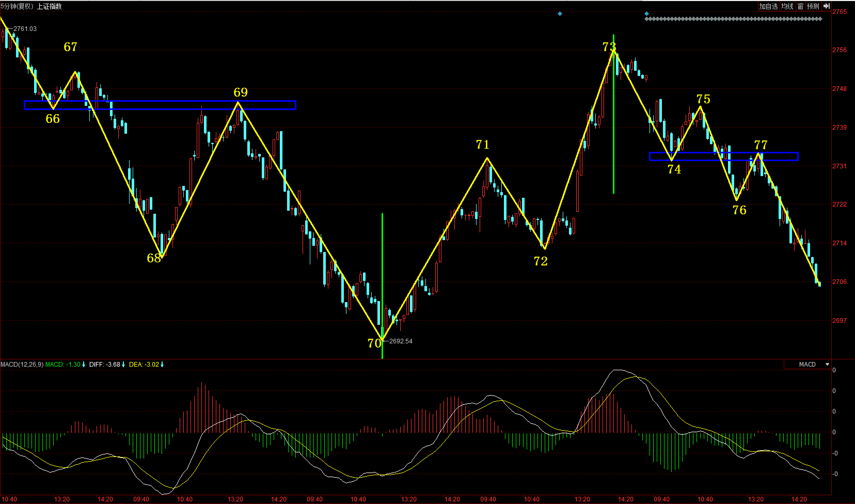Click the gray diamond marker row
Screen dimensions: 855x504
coord(733,19)
